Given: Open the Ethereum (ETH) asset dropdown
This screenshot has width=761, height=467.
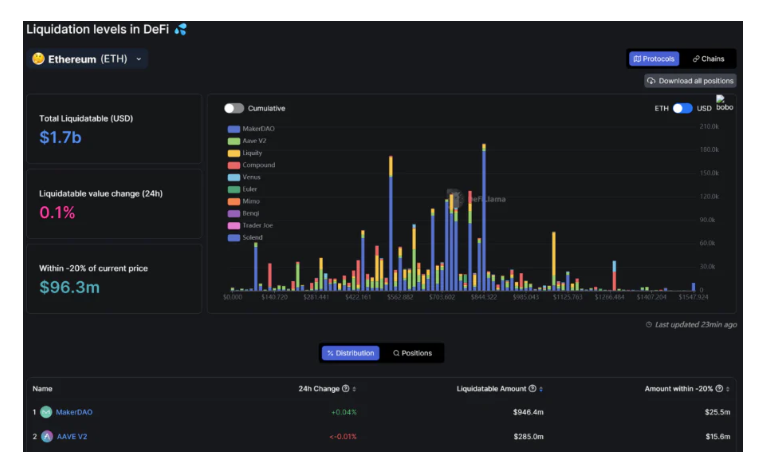Looking at the screenshot, I should [87, 59].
